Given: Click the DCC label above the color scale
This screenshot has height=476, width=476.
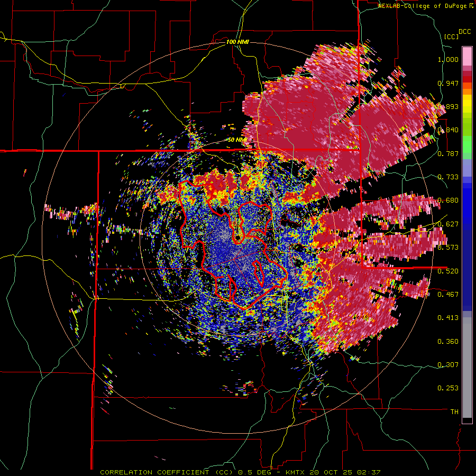Looking at the screenshot, I should tap(464, 32).
